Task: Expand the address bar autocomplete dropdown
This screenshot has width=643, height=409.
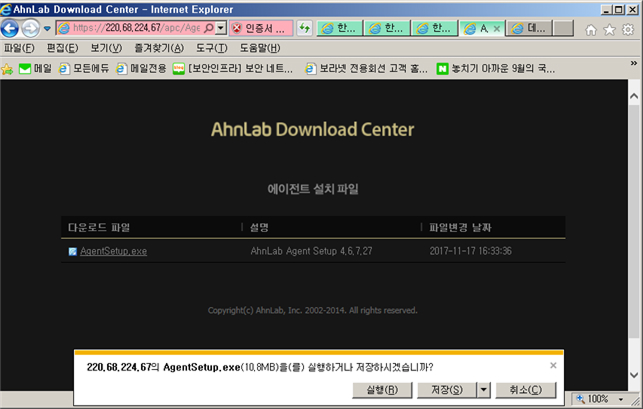Action: point(221,28)
